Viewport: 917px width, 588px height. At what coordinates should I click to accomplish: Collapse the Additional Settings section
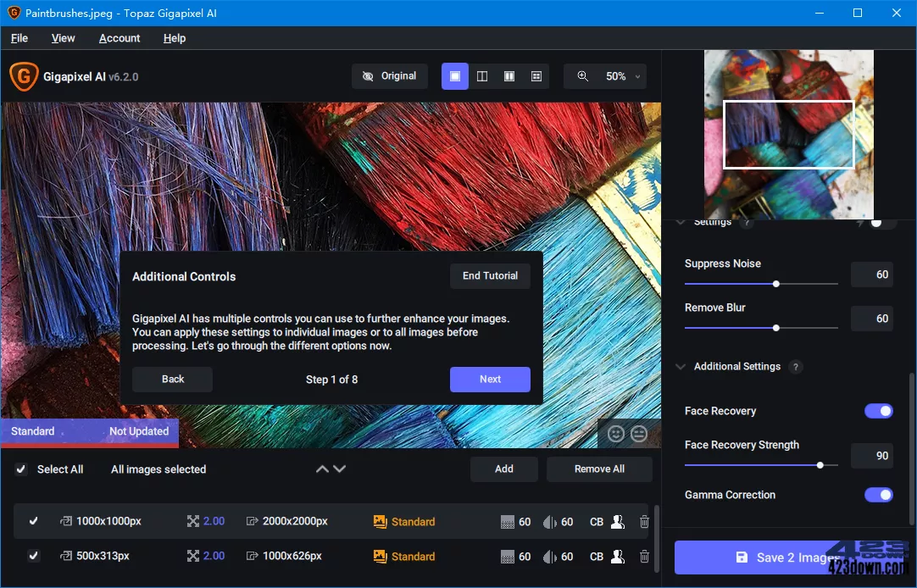coord(681,366)
